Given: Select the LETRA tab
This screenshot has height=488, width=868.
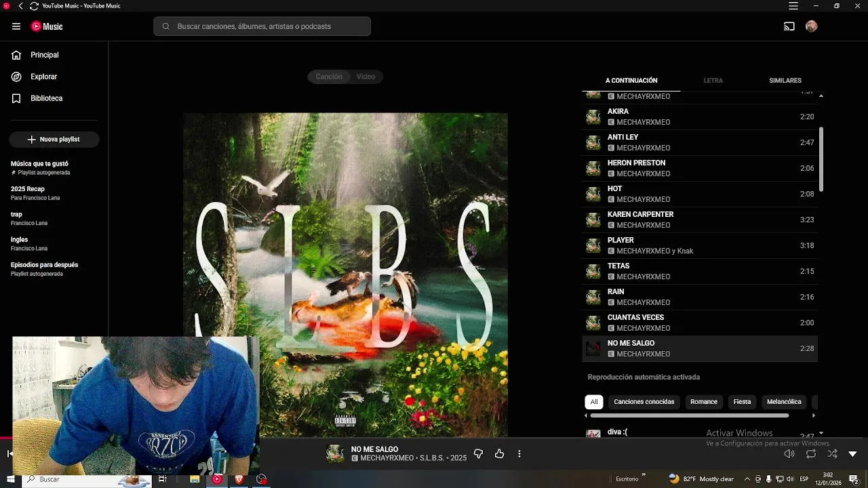Looking at the screenshot, I should click(x=713, y=80).
